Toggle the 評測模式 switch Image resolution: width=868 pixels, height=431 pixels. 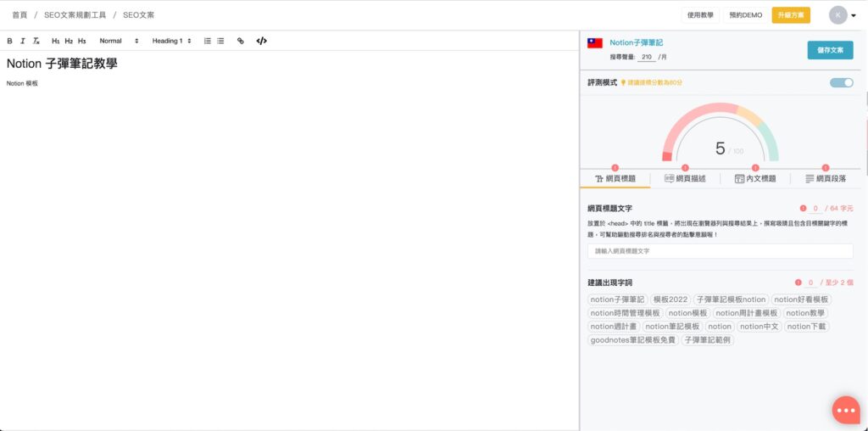coord(842,82)
